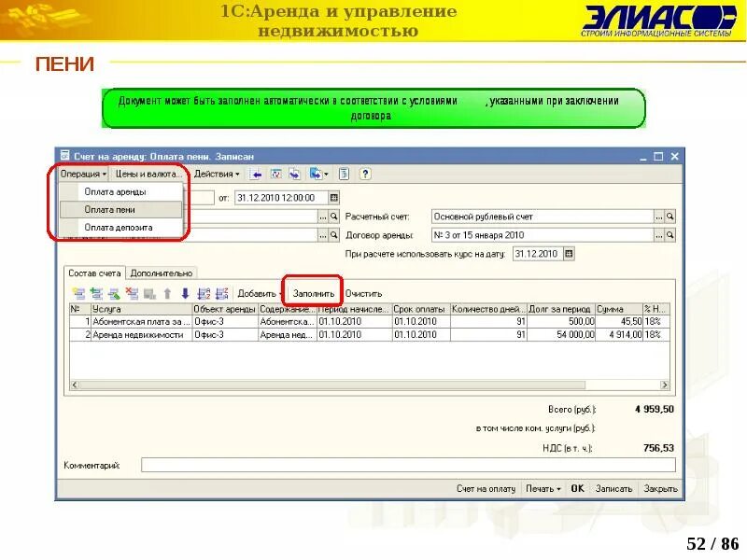Click into the Комментарий input field
This screenshot has width=747, height=560.
tap(408, 465)
